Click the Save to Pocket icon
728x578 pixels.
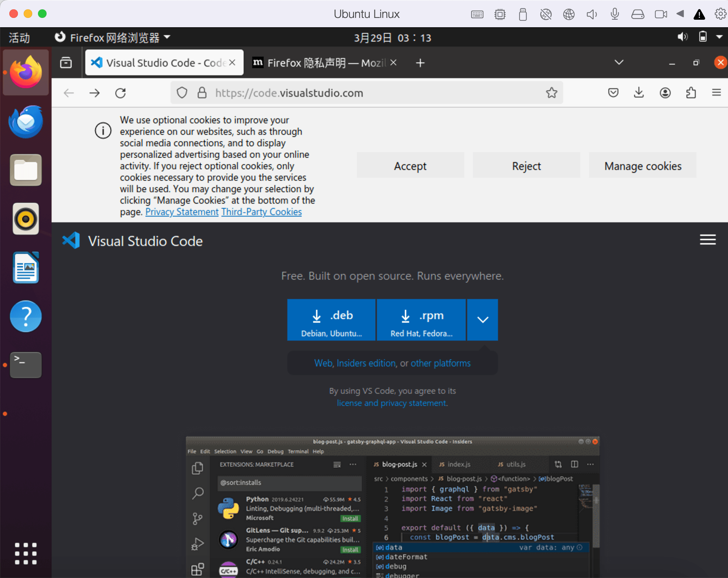click(x=613, y=93)
